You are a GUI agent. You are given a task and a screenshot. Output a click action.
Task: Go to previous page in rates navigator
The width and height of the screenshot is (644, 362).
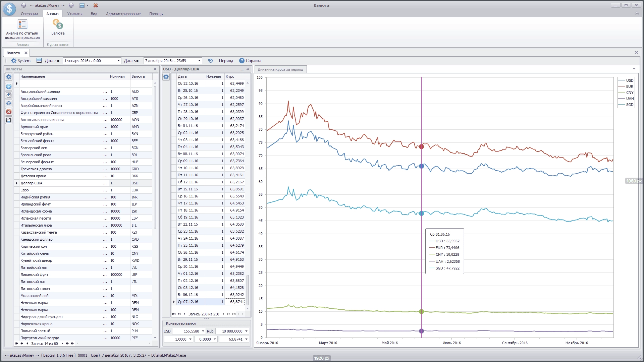(x=179, y=314)
